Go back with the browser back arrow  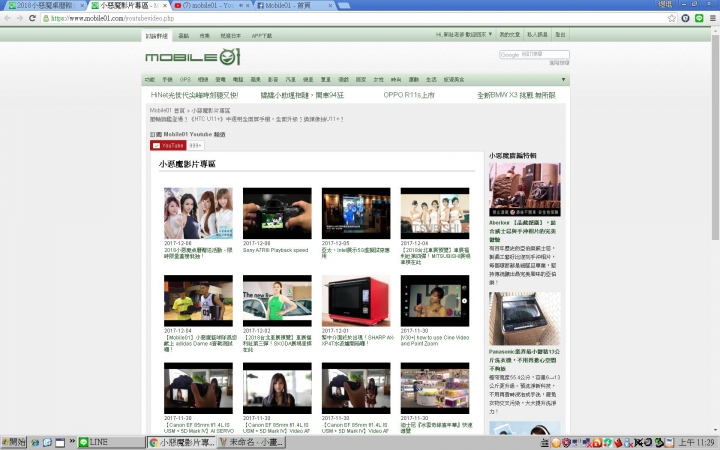(x=7, y=18)
